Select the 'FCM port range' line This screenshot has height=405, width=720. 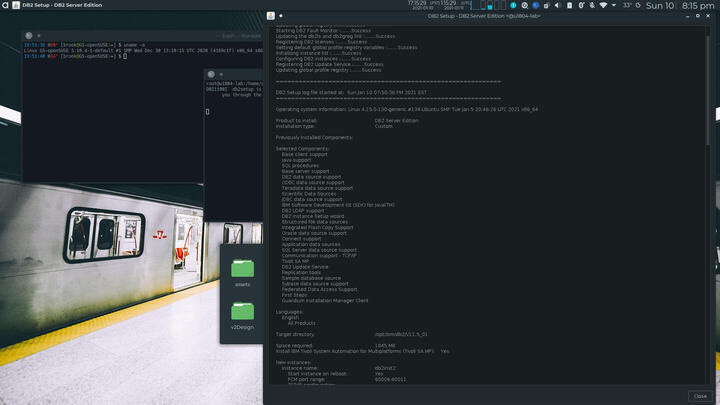(347, 379)
